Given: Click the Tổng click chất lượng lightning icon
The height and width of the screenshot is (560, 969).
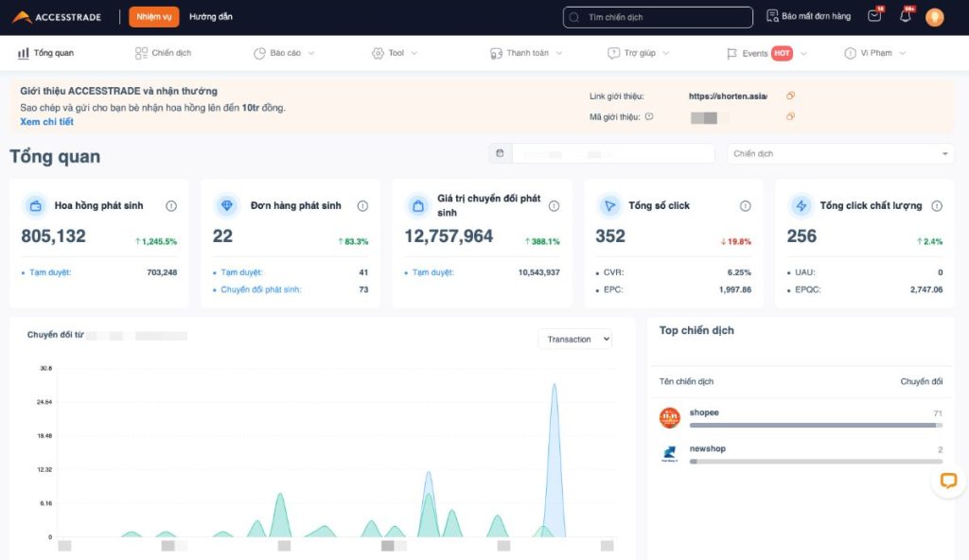Looking at the screenshot, I should [x=802, y=206].
